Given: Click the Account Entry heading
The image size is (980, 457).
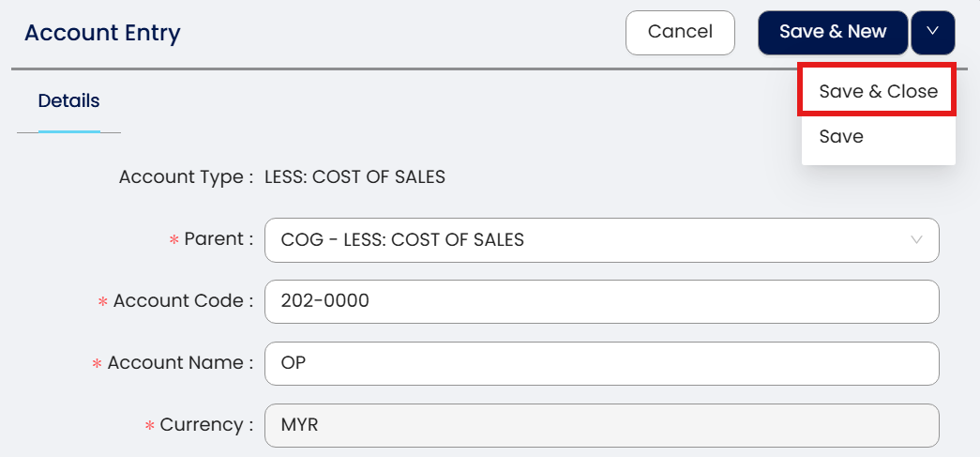Looking at the screenshot, I should pyautogui.click(x=102, y=33).
